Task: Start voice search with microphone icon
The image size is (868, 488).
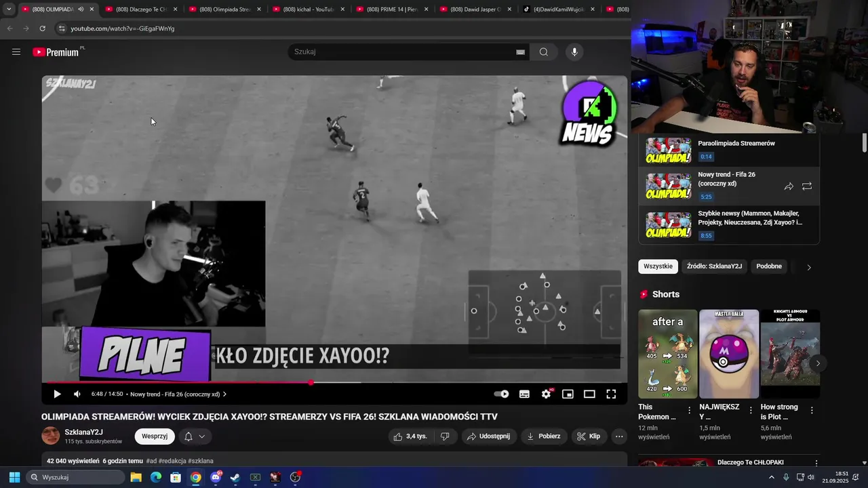Action: [574, 52]
